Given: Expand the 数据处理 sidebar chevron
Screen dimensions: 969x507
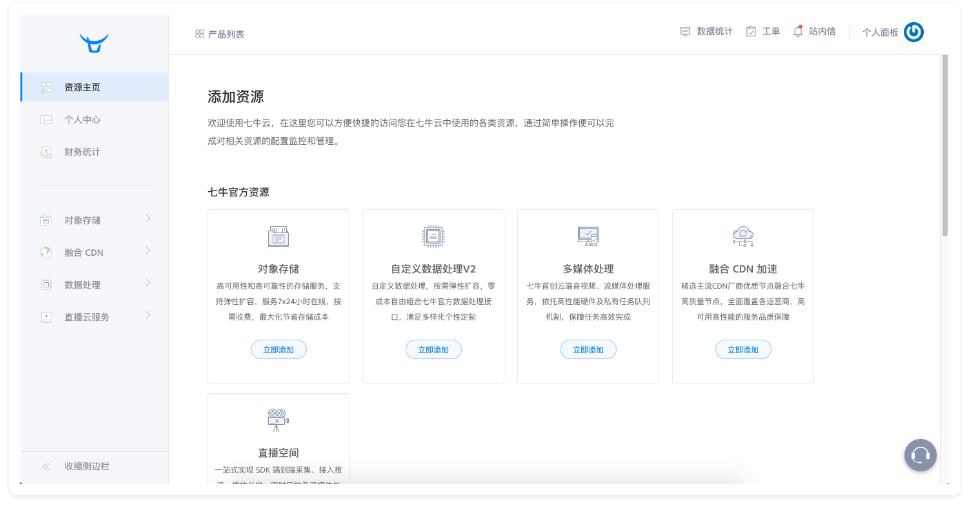Looking at the screenshot, I should (x=148, y=283).
